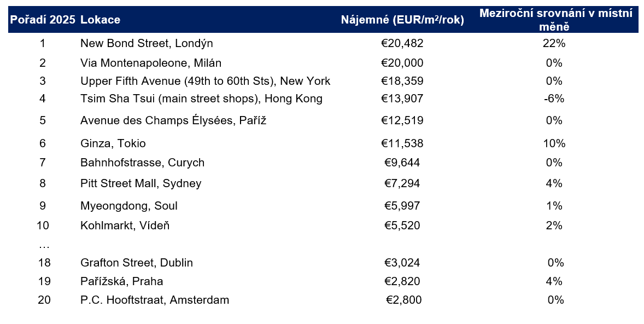Select the Pařížská, Praha location cell
Screen dimensions: 644x324
[121, 282]
